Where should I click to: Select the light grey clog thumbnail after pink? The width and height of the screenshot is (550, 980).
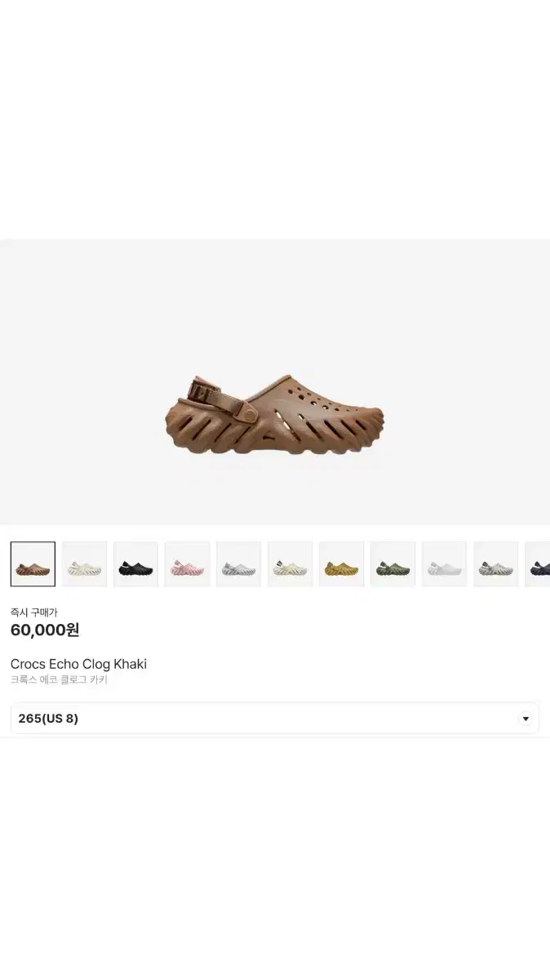tap(238, 564)
